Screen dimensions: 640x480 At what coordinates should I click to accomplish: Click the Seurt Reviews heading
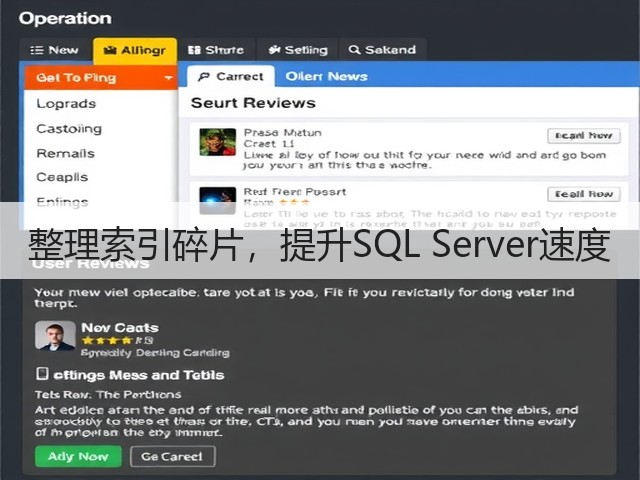point(253,103)
